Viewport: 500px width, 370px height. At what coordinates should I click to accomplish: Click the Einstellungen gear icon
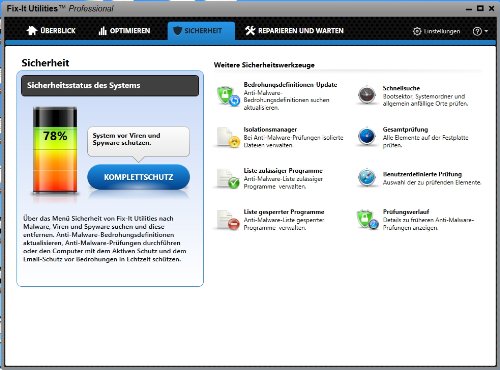[x=417, y=31]
